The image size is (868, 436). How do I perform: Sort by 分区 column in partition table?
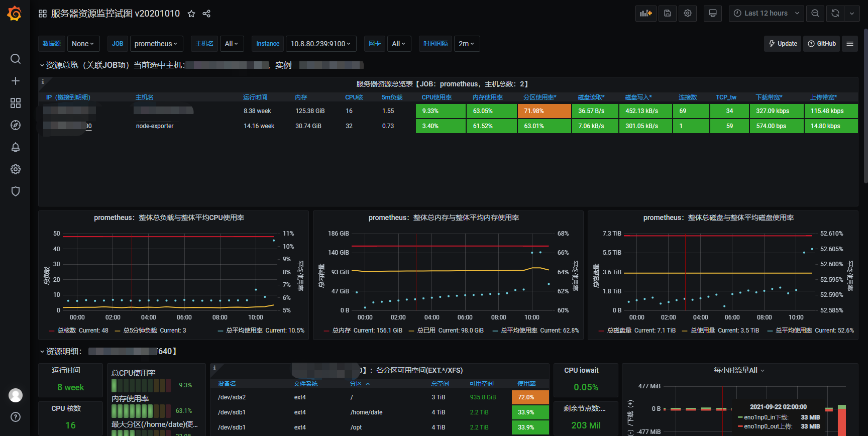(x=360, y=384)
